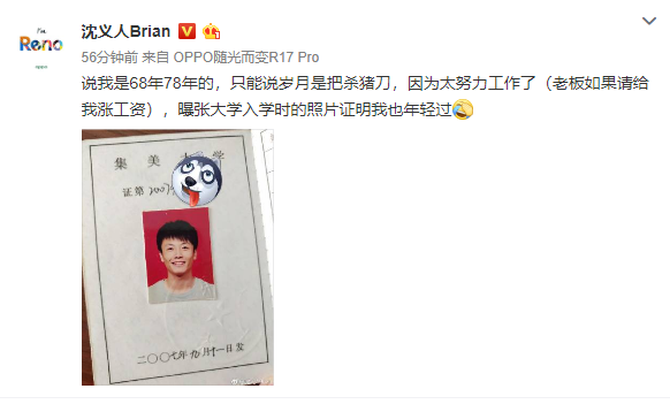
Task: Click the orange V verified badge
Action: click(187, 31)
